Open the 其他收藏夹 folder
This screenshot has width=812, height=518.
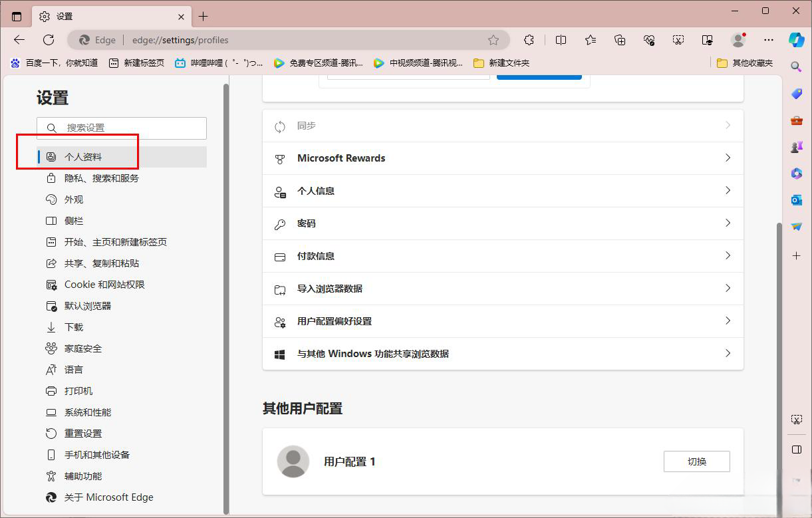(x=745, y=63)
